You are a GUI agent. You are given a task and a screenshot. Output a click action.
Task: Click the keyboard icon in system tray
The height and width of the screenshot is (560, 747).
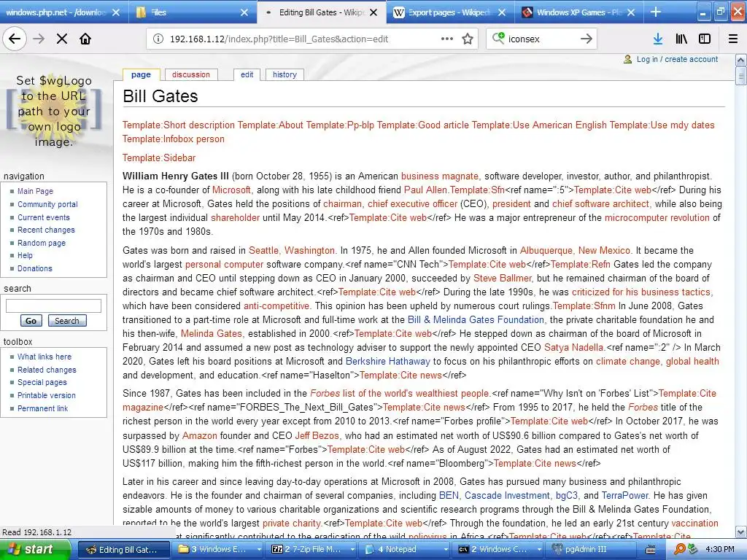coord(650,550)
